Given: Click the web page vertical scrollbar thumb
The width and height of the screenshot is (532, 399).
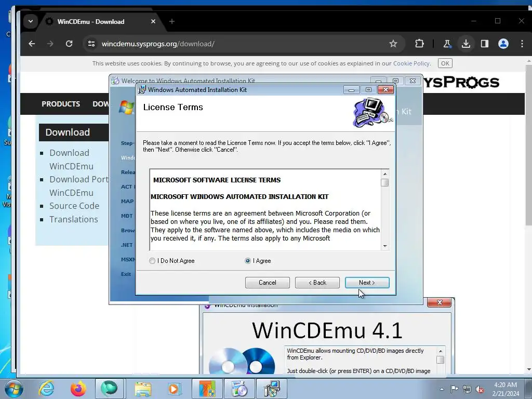Looking at the screenshot, I should [x=529, y=145].
